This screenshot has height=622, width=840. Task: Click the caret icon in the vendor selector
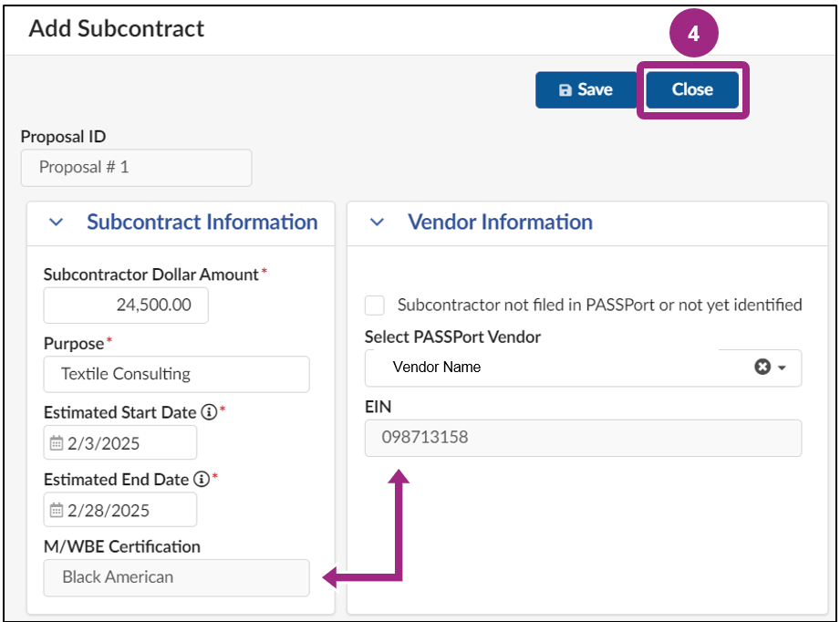point(783,368)
